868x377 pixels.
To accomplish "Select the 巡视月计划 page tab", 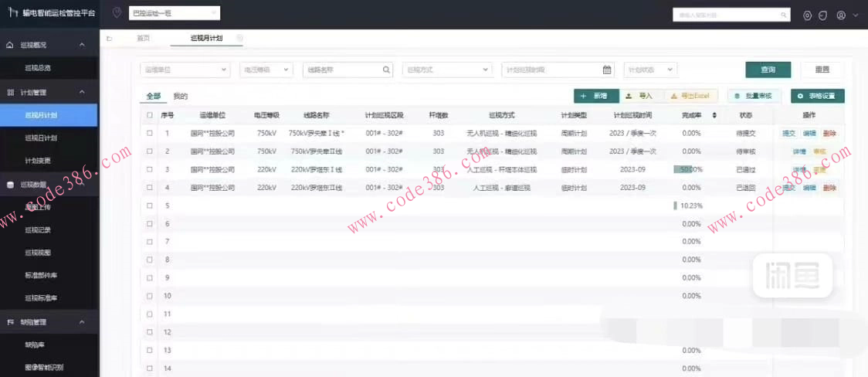I will 206,38.
